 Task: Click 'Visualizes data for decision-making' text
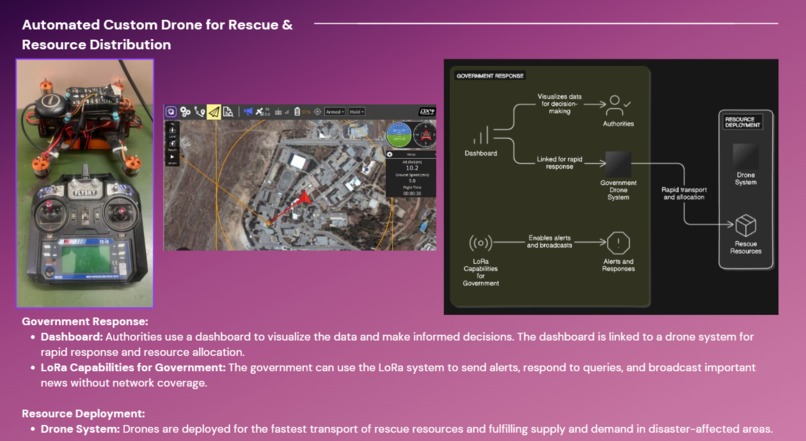pos(559,103)
